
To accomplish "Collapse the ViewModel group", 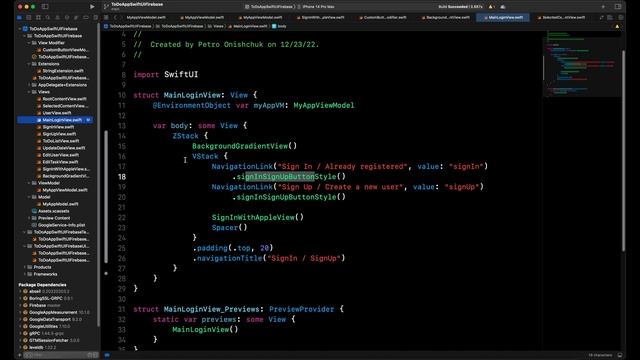I will 29,183.
